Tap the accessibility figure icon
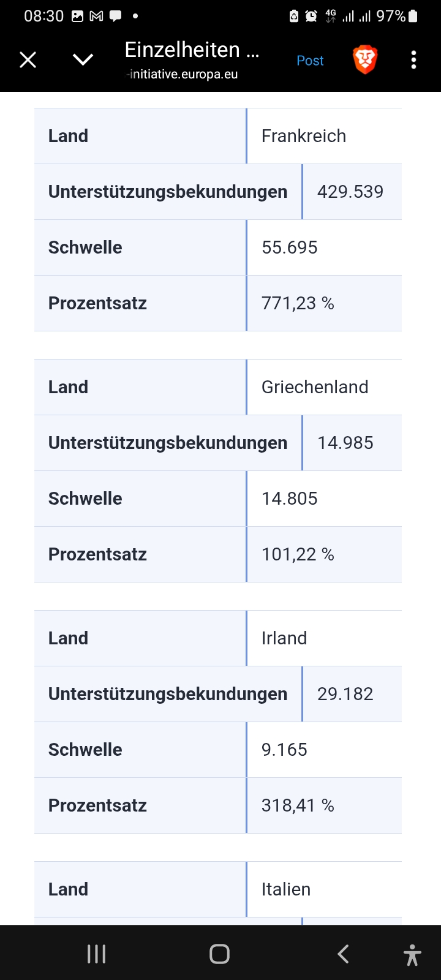 click(x=412, y=954)
